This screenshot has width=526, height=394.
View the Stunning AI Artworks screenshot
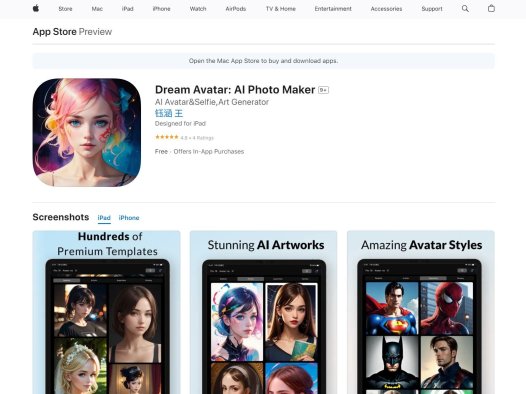coord(263,312)
